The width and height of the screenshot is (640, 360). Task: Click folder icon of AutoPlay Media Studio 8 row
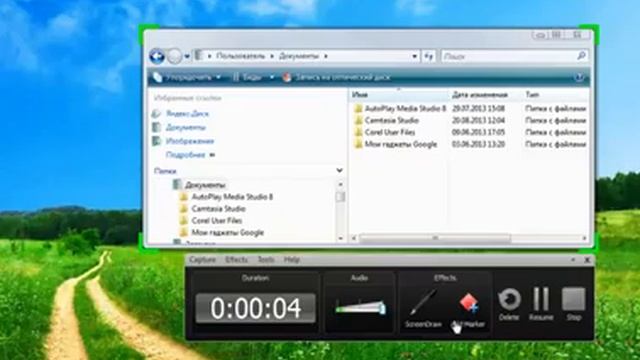358,108
